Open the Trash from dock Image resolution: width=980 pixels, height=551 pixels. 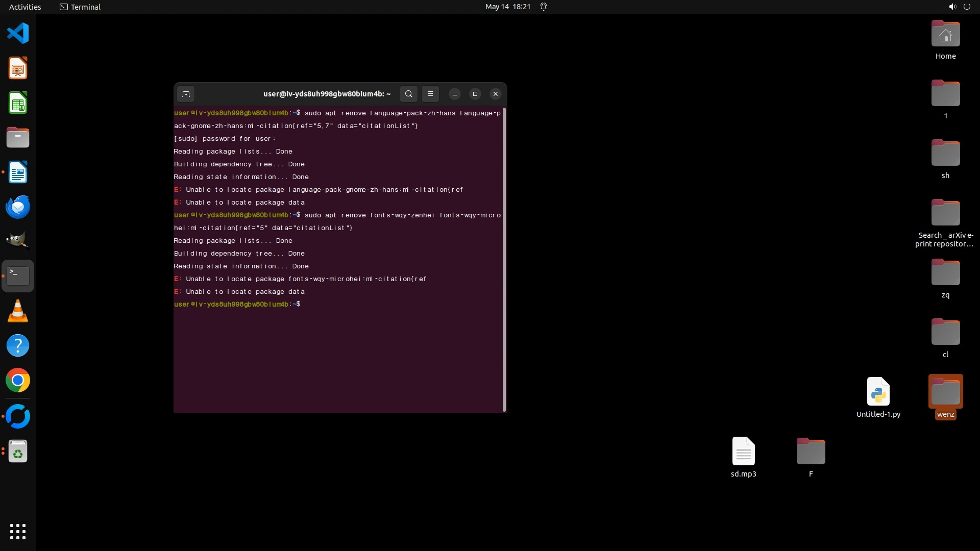pyautogui.click(x=18, y=452)
